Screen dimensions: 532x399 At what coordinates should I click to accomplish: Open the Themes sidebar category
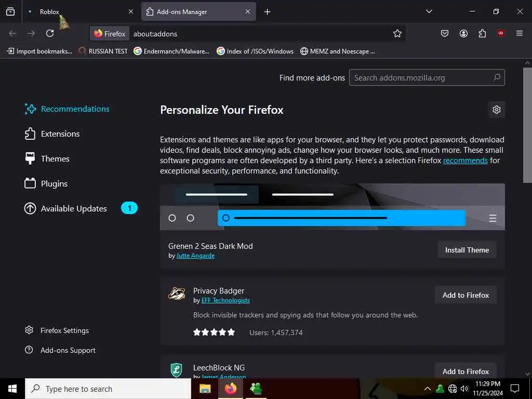click(47, 158)
